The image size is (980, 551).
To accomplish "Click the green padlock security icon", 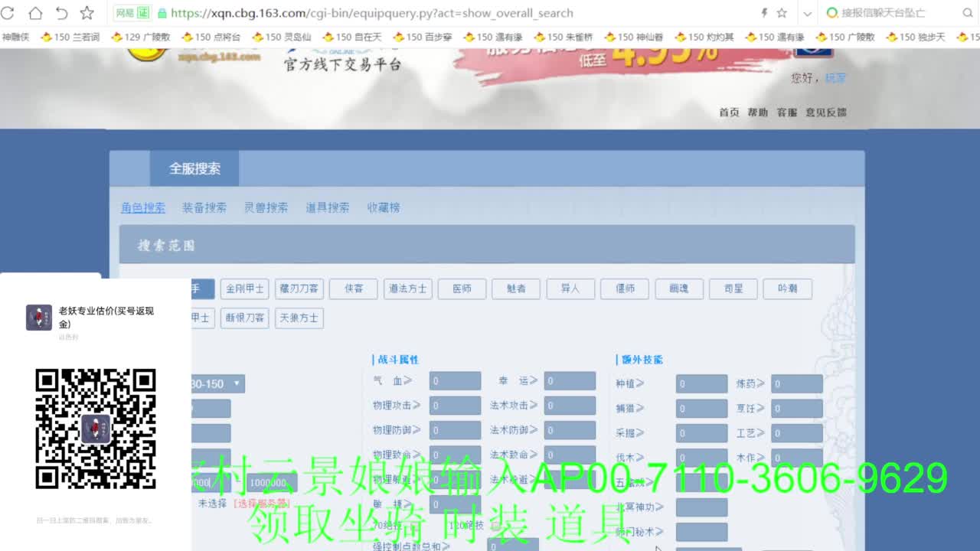I will click(162, 13).
